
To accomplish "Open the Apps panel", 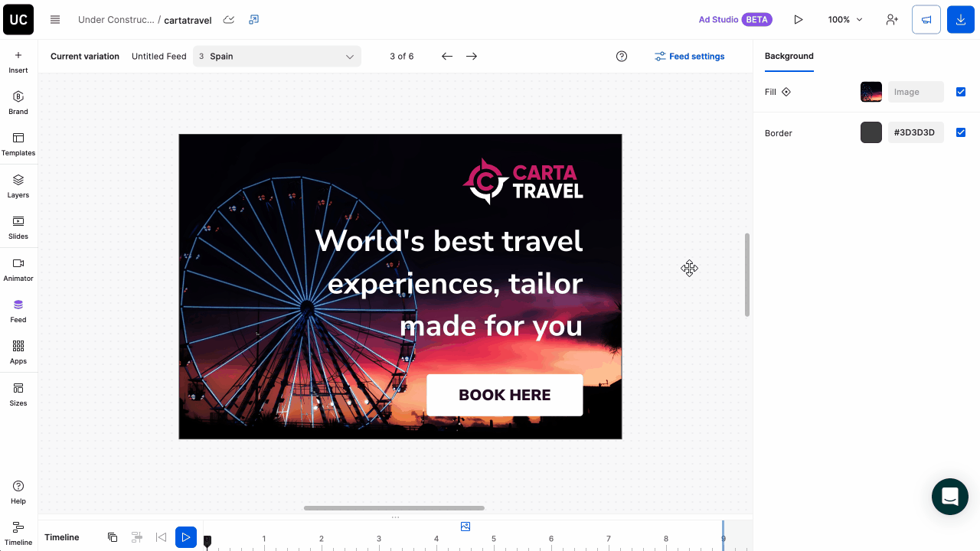I will 18,352.
